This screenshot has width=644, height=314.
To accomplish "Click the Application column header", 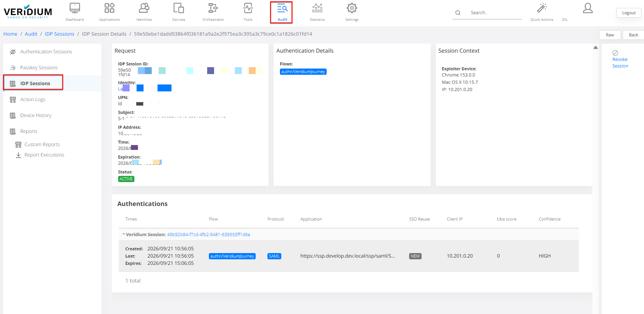I will [311, 219].
